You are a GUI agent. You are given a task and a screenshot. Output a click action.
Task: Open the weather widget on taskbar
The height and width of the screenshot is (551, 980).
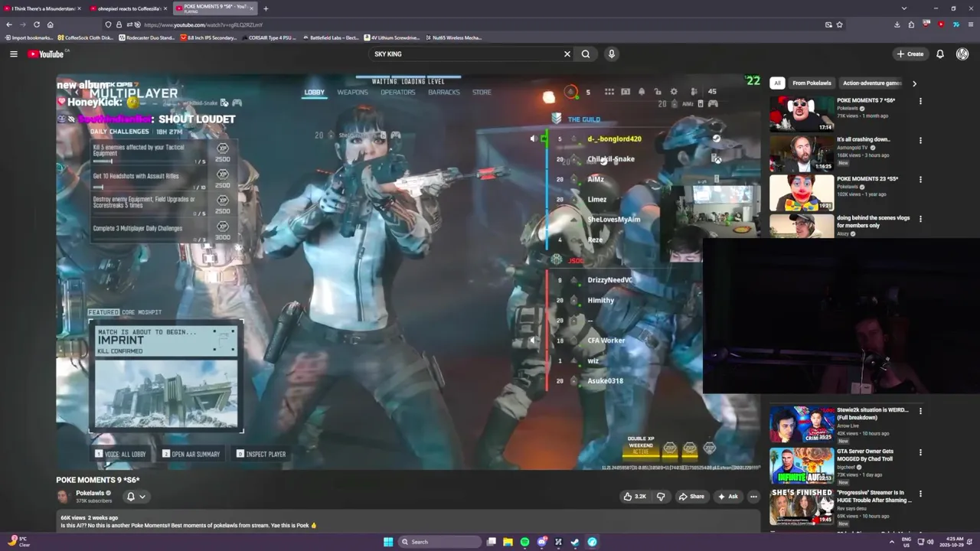tap(18, 542)
